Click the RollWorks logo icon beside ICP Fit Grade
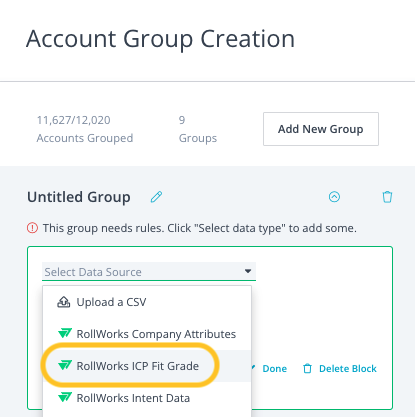The width and height of the screenshot is (415, 417). pyautogui.click(x=65, y=365)
